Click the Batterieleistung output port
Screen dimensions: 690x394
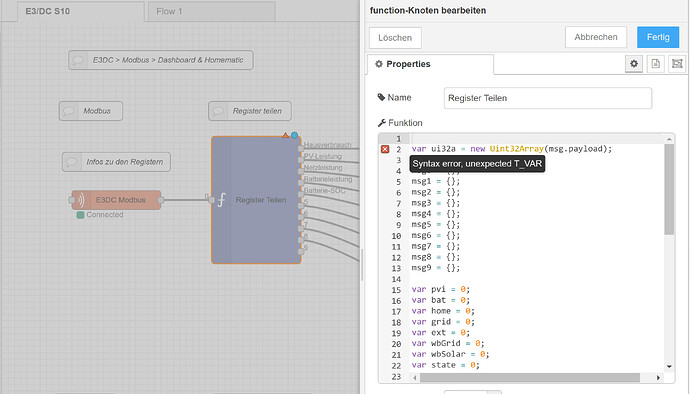click(x=301, y=183)
